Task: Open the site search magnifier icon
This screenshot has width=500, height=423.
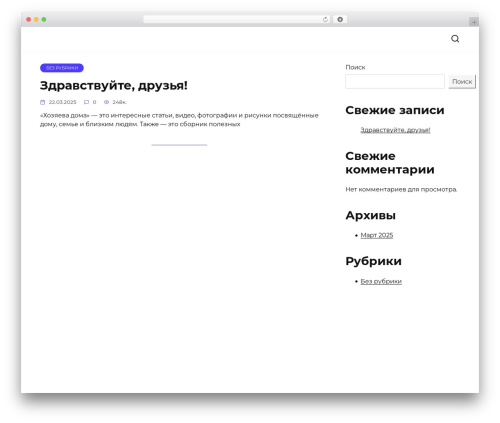Action: pos(455,39)
